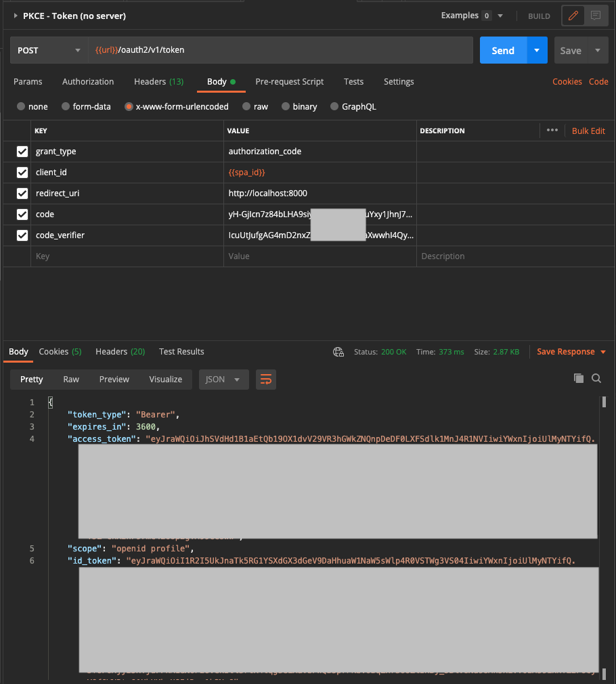Switch response view to Raw
The image size is (616, 684).
click(x=71, y=379)
